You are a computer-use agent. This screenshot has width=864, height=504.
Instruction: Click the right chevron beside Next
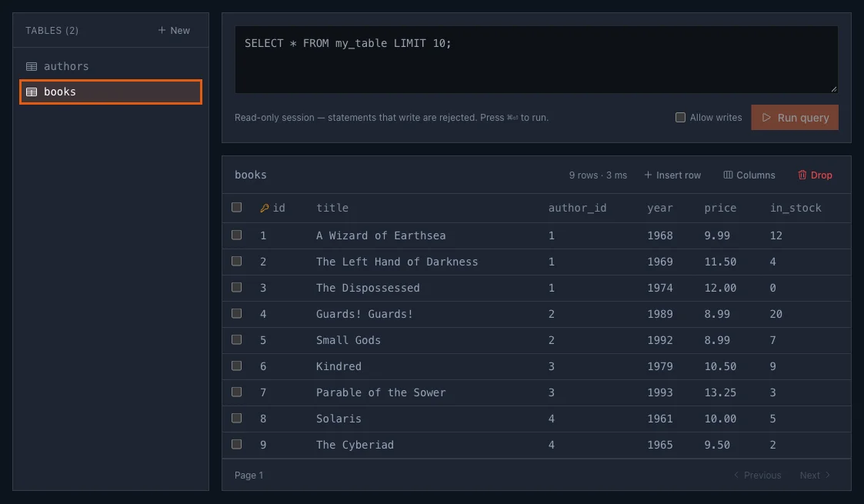(828, 475)
